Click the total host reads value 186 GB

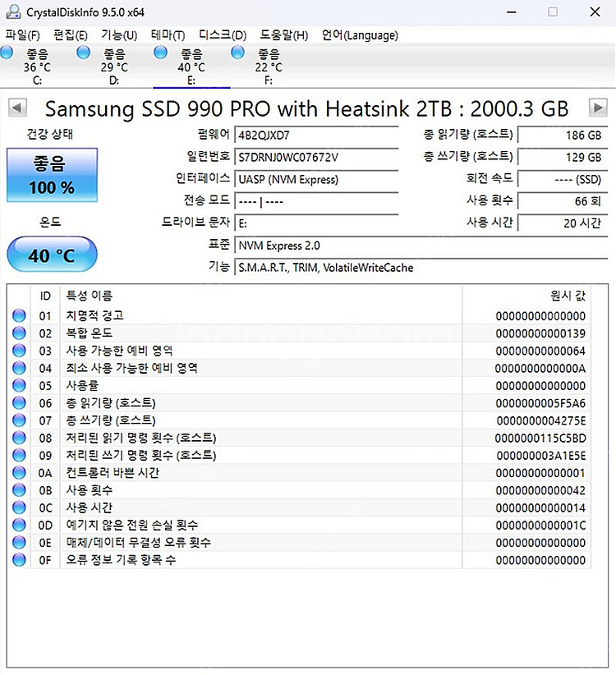coord(563,135)
